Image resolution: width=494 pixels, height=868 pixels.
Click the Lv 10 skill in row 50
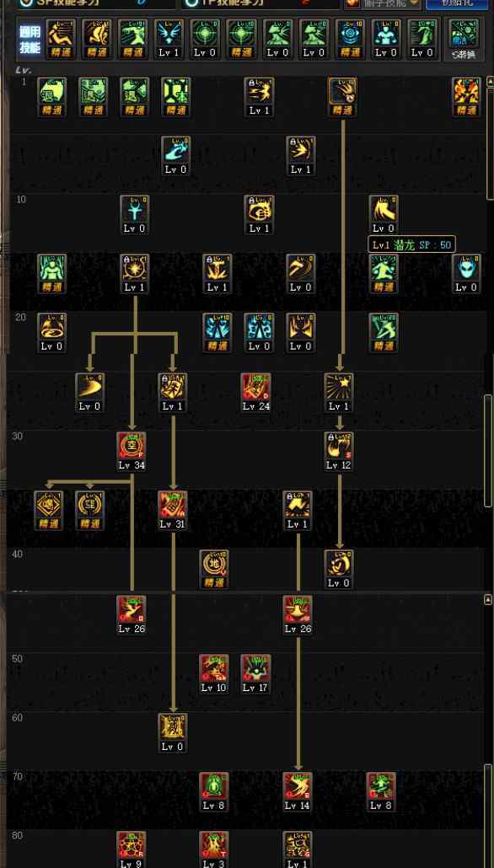tap(214, 669)
